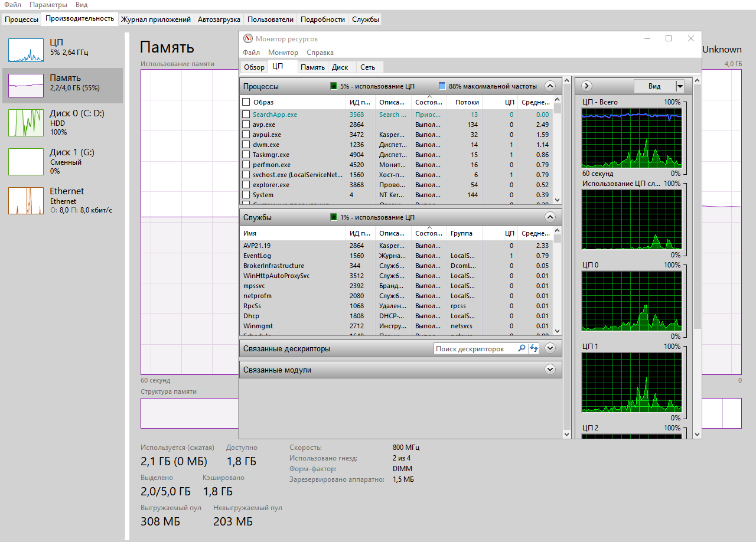Check the dwm.exe process checkbox
Viewport: 756px width, 542px height.
(246, 145)
